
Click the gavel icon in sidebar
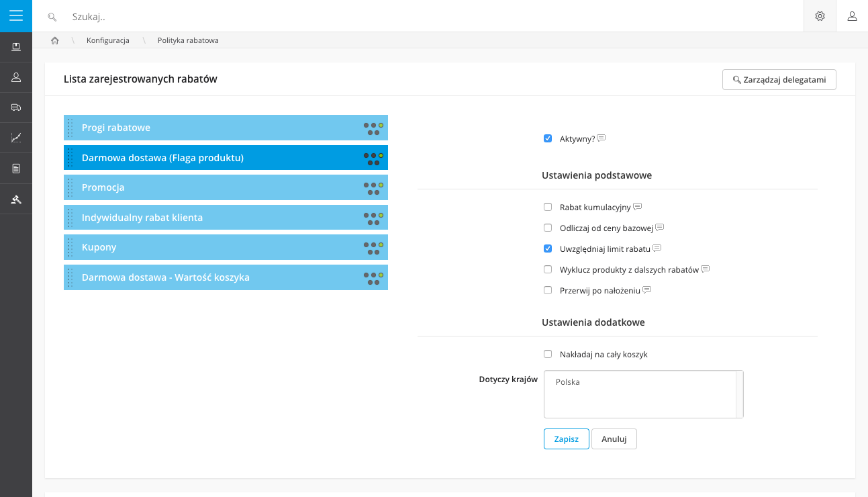pos(16,199)
